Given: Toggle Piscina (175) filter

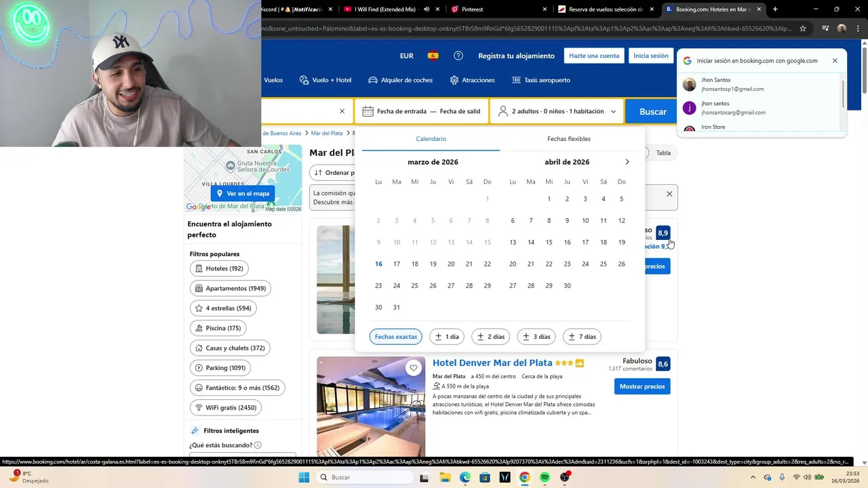Looking at the screenshot, I should pos(218,328).
